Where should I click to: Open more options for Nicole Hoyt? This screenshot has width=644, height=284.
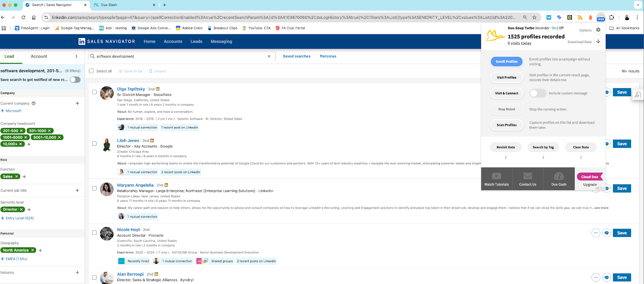(x=596, y=233)
